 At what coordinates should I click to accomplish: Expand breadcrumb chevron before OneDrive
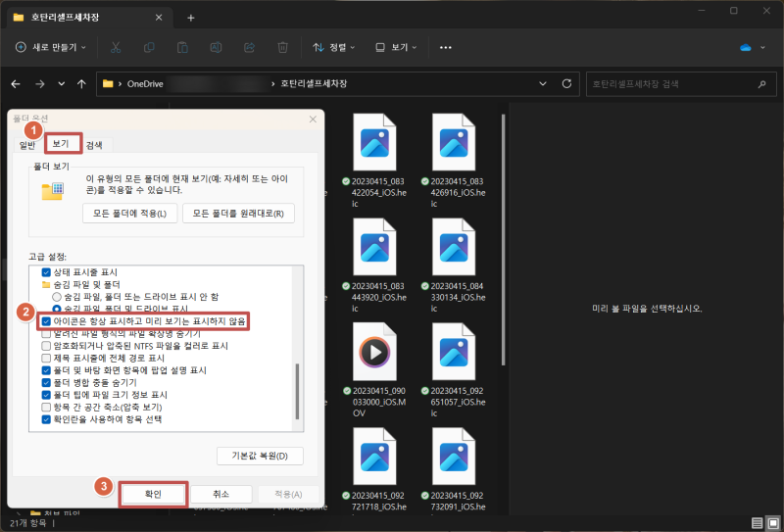pos(121,84)
